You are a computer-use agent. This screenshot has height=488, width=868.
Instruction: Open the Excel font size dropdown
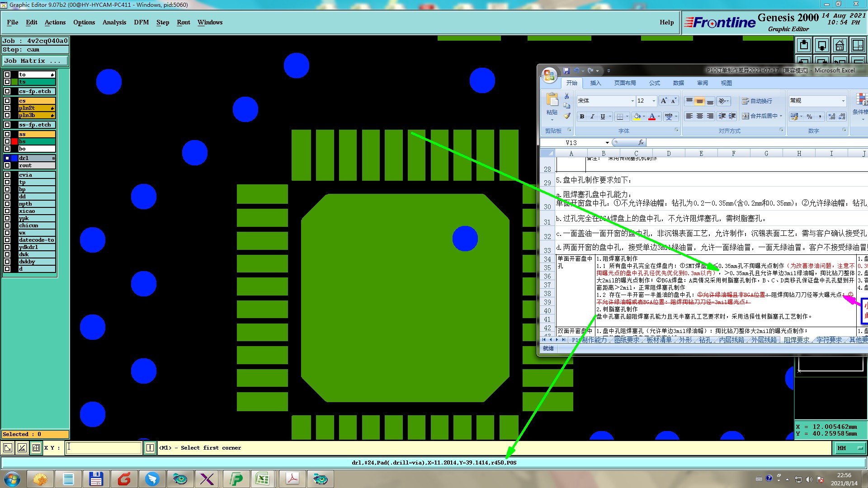653,101
